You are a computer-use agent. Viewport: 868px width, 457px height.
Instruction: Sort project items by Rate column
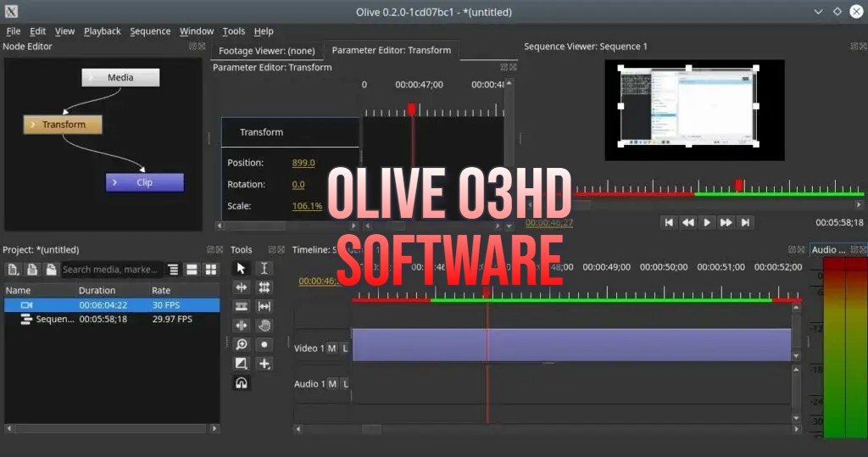[161, 290]
